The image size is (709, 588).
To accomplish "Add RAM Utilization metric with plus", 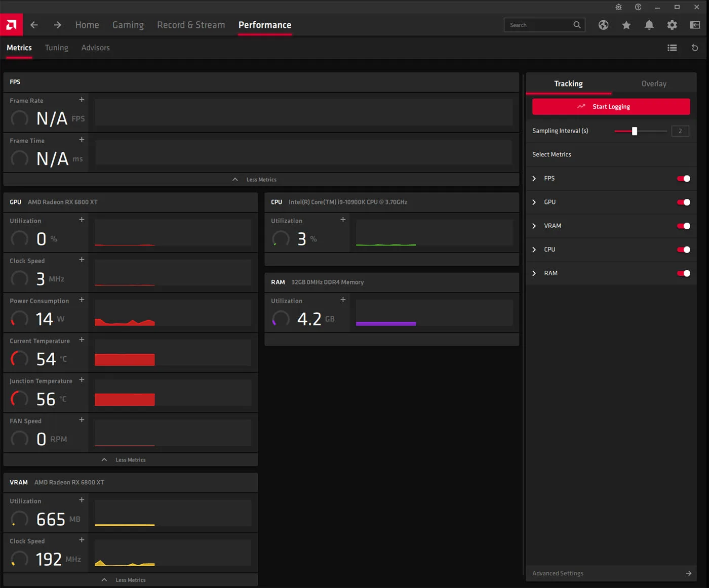I will pos(343,300).
